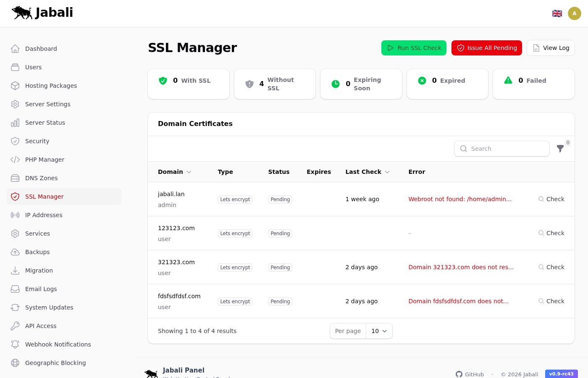
Task: Open the View Log button
Action: 551,48
